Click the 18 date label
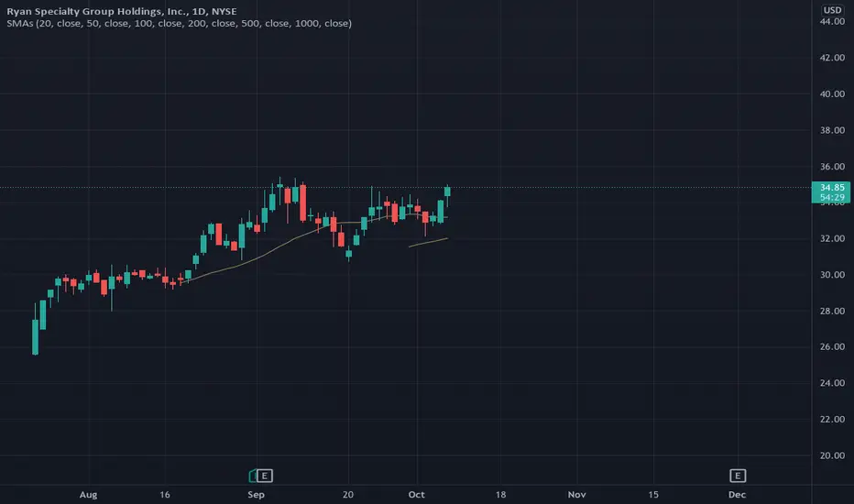Viewport: 854px width, 504px height. click(500, 495)
